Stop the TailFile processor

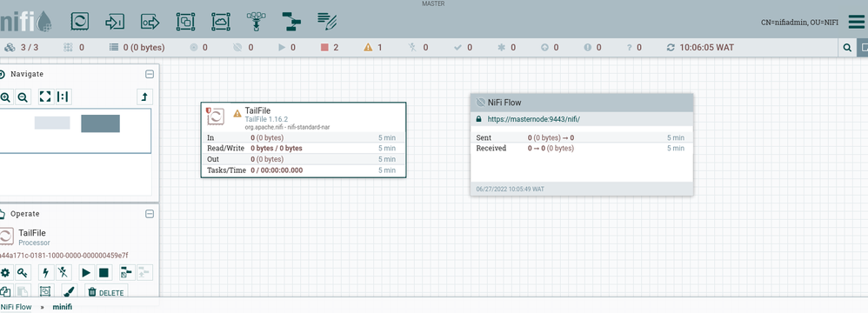[103, 273]
